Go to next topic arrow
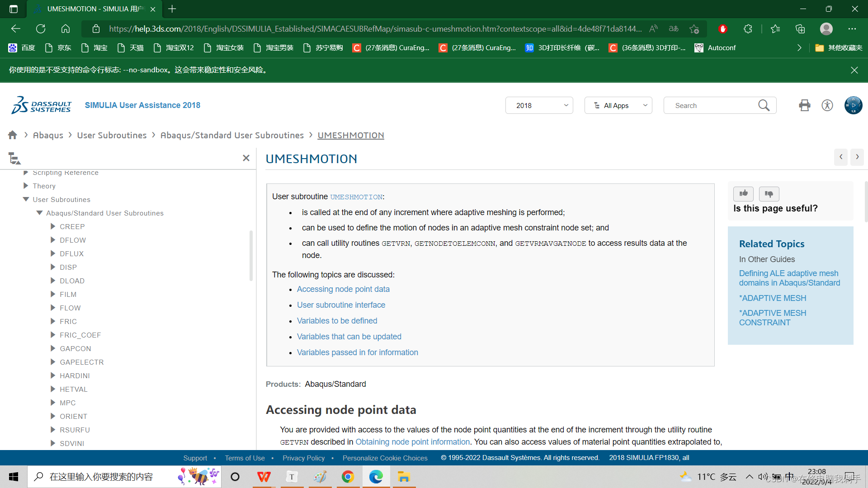This screenshot has height=488, width=868. [857, 157]
